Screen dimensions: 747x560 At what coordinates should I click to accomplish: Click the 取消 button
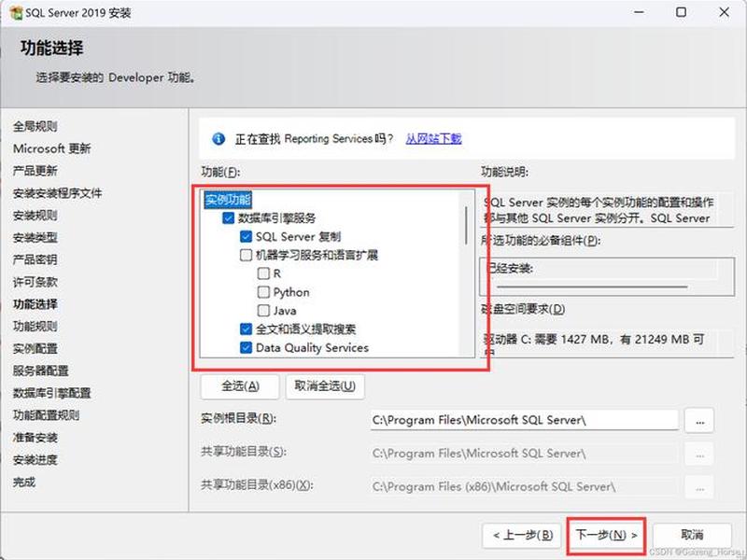692,535
